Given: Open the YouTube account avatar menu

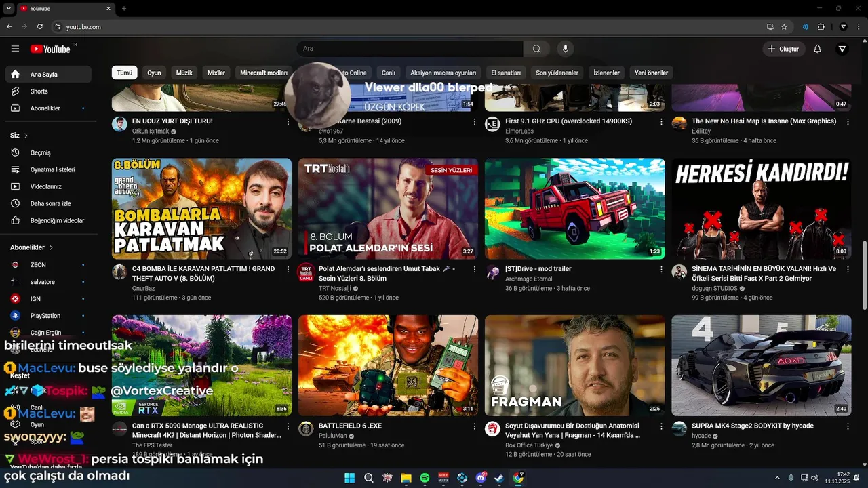Looking at the screenshot, I should 842,49.
